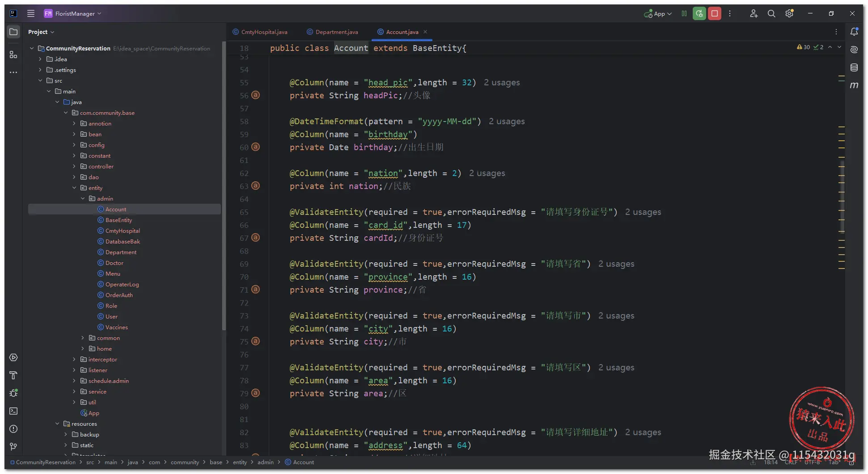Expand the .settings folder
This screenshot has width=868, height=474.
[x=40, y=70]
